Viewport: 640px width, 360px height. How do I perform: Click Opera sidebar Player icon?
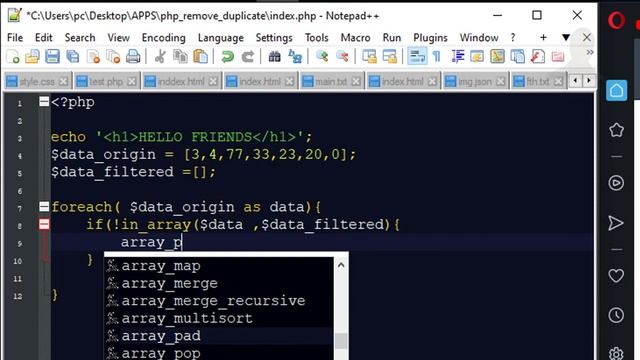(616, 182)
